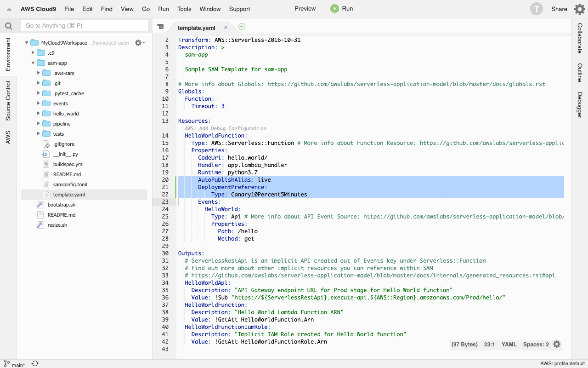Open the View menu
This screenshot has height=368, width=588.
pyautogui.click(x=127, y=9)
